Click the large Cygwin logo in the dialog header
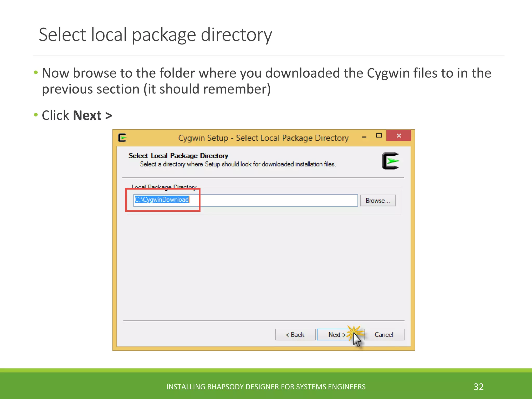 pyautogui.click(x=390, y=161)
